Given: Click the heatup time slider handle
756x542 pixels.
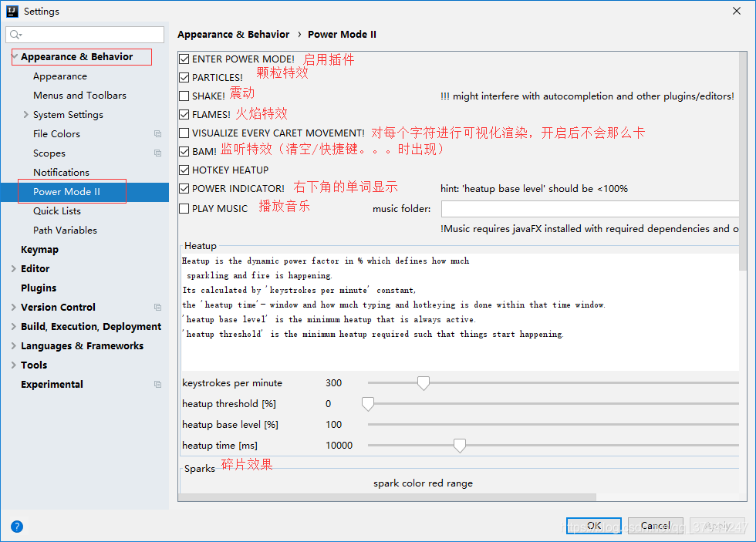Looking at the screenshot, I should pyautogui.click(x=460, y=446).
